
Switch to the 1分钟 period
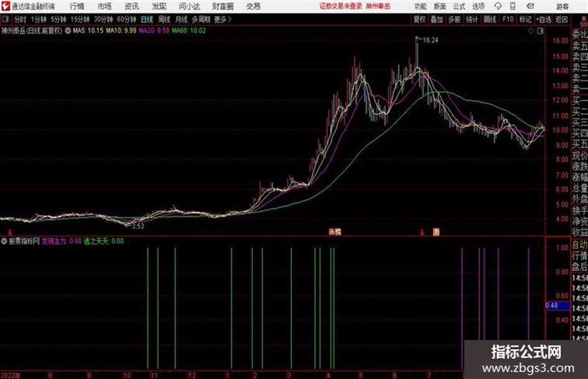[x=38, y=19]
